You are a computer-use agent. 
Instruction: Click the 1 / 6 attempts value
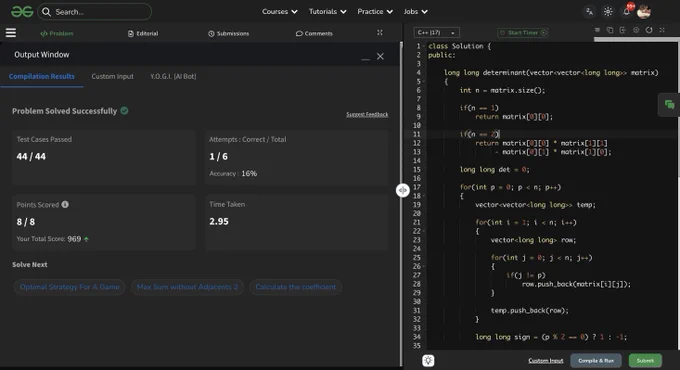click(218, 157)
